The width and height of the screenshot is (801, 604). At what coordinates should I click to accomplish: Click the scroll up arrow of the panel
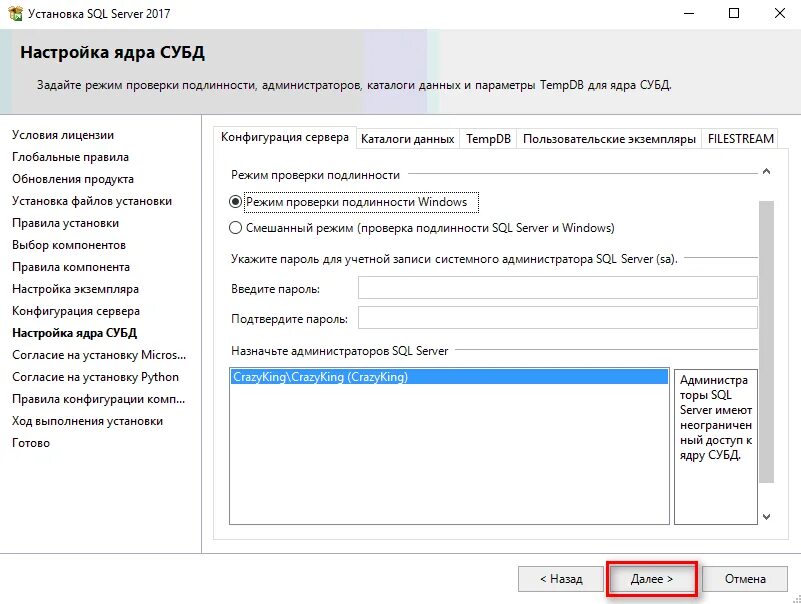(x=766, y=172)
